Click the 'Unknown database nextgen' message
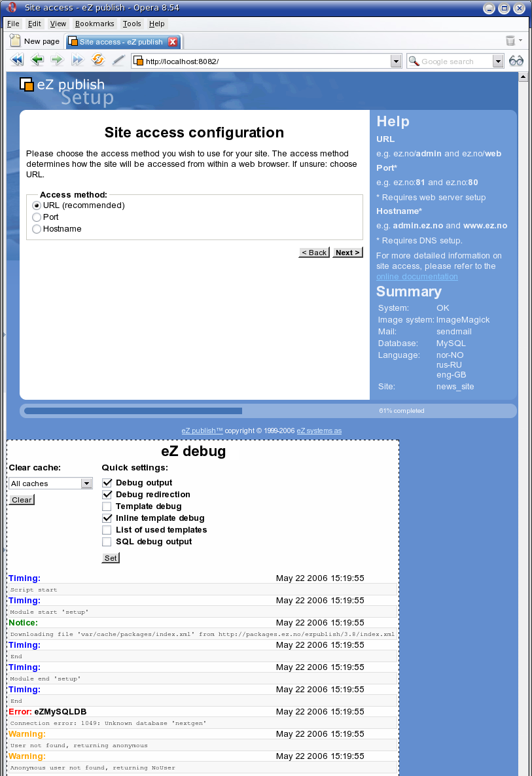The width and height of the screenshot is (532, 776). tap(109, 723)
